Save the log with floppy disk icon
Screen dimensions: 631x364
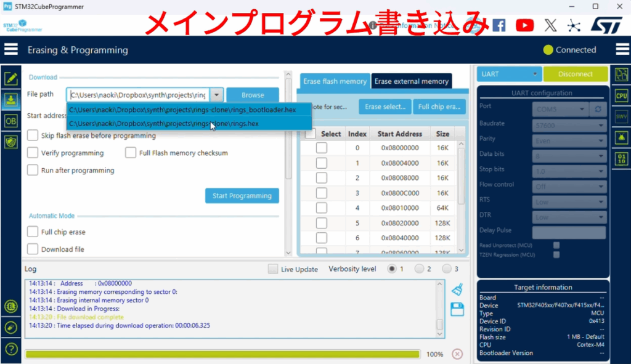[457, 309]
